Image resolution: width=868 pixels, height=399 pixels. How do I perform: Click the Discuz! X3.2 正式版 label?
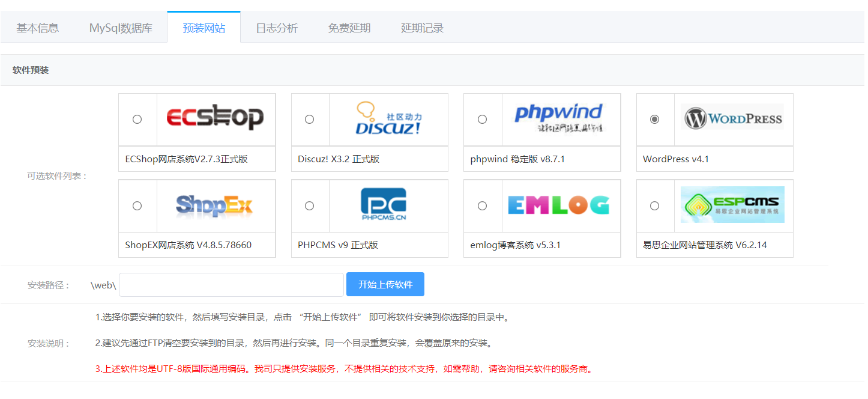(x=339, y=159)
